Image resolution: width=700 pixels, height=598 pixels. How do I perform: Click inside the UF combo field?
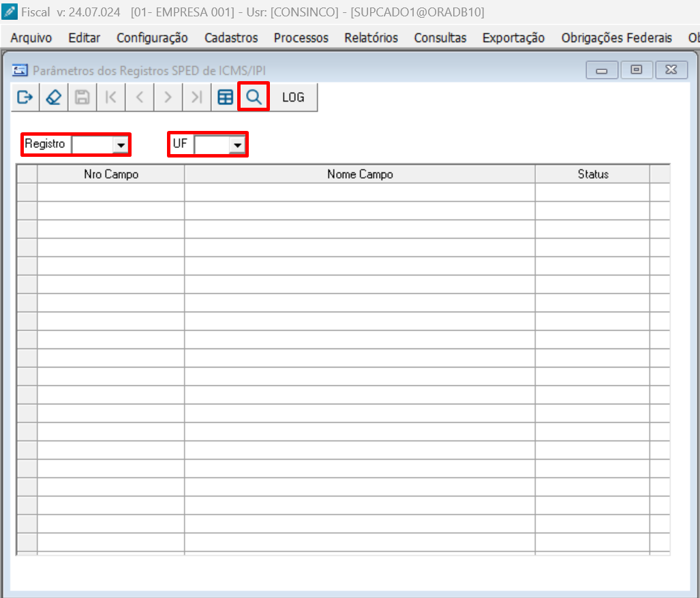point(213,145)
